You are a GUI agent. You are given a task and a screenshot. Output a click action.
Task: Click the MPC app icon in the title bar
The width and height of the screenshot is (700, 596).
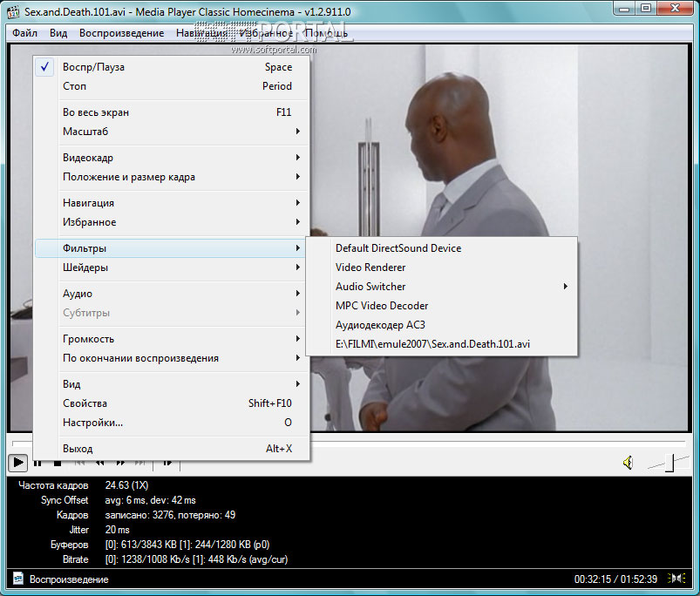coord(13,11)
